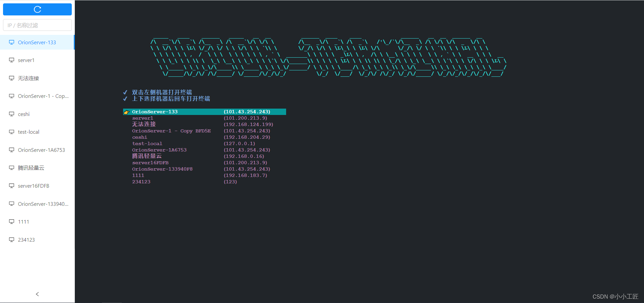Select test-local (127.0.0.1) in the terminal
Image resolution: width=644 pixels, height=303 pixels.
pyautogui.click(x=147, y=143)
